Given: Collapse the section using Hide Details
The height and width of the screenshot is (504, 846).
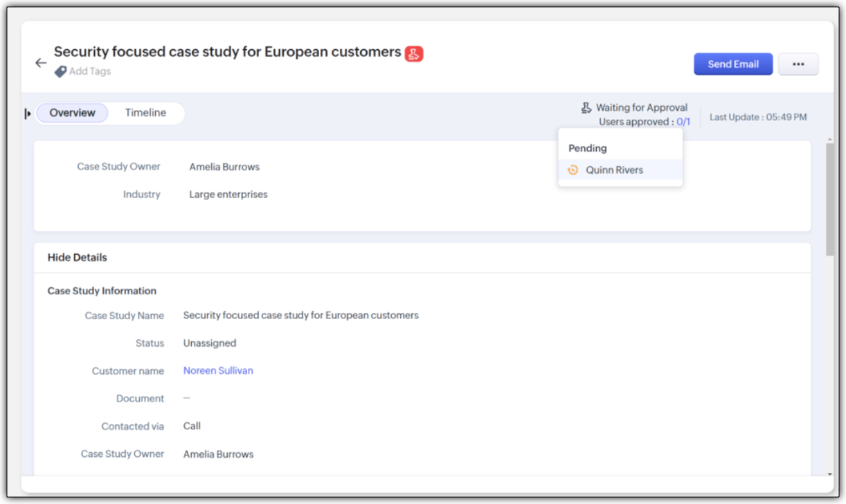Looking at the screenshot, I should click(x=77, y=258).
